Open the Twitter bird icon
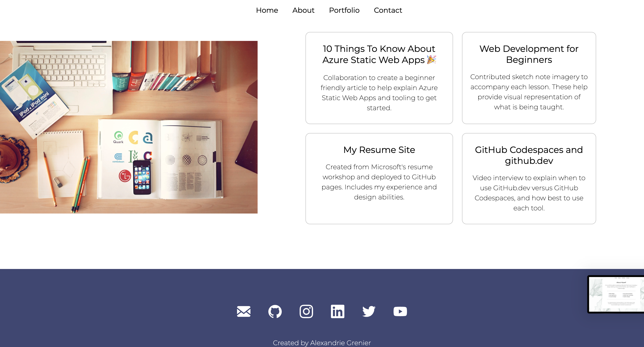The width and height of the screenshot is (644, 347). pyautogui.click(x=369, y=311)
